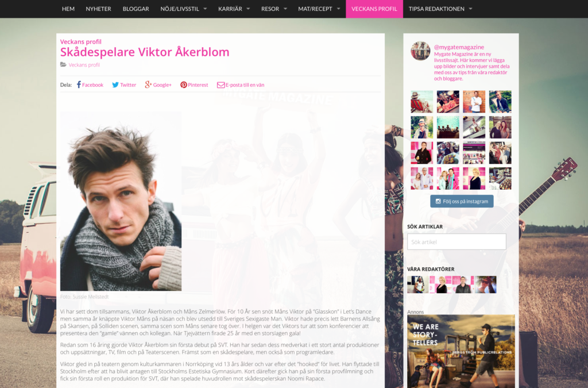Image resolution: width=588 pixels, height=388 pixels.
Task: Open the We Are Storytellers advertisement
Action: [x=461, y=351]
